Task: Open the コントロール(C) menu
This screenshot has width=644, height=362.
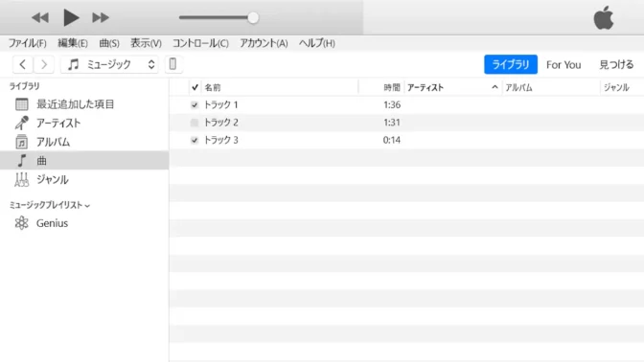Action: (200, 43)
